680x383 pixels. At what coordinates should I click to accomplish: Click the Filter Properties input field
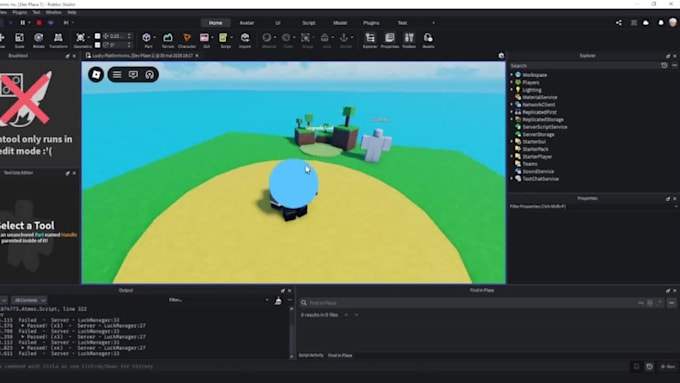pyautogui.click(x=592, y=206)
